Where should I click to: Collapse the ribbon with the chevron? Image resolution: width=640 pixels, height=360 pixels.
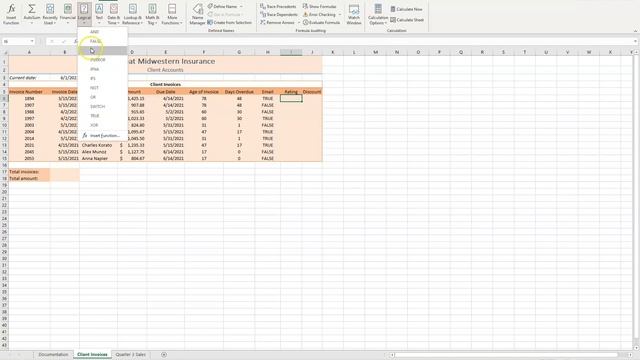click(635, 31)
